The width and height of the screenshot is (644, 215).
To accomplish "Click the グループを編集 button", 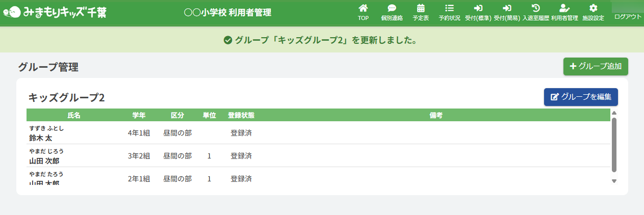I will click(x=581, y=97).
